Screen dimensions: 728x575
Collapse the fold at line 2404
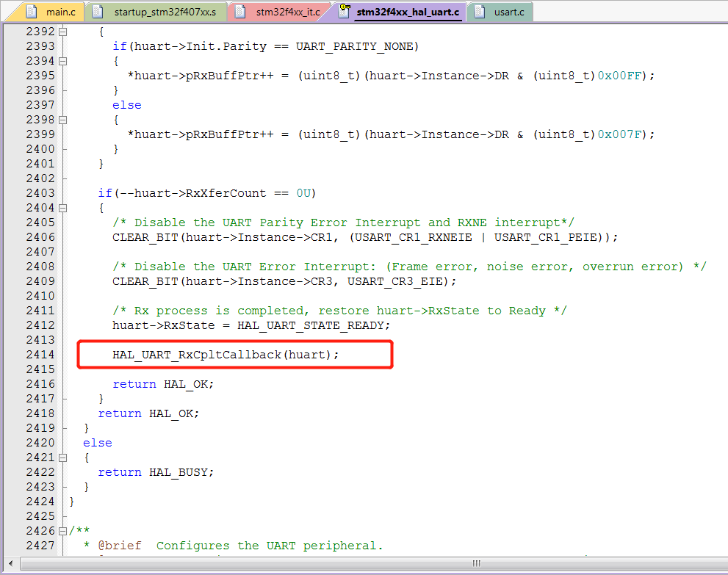point(62,208)
